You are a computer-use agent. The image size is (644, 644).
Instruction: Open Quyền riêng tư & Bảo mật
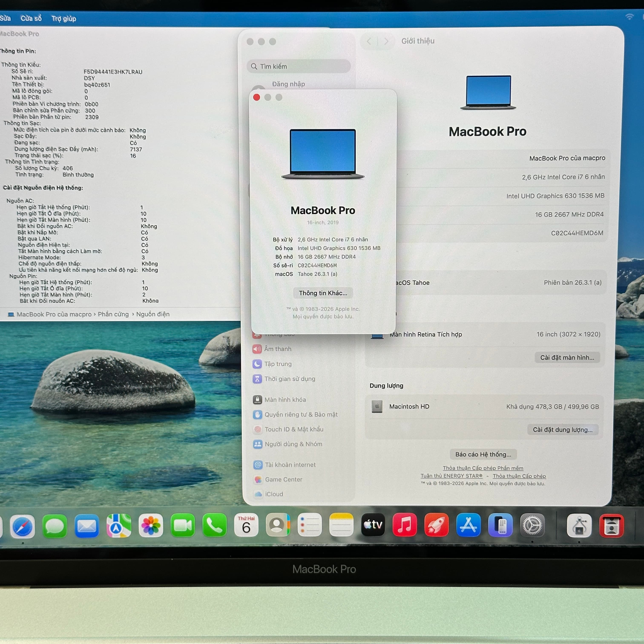[x=301, y=414]
